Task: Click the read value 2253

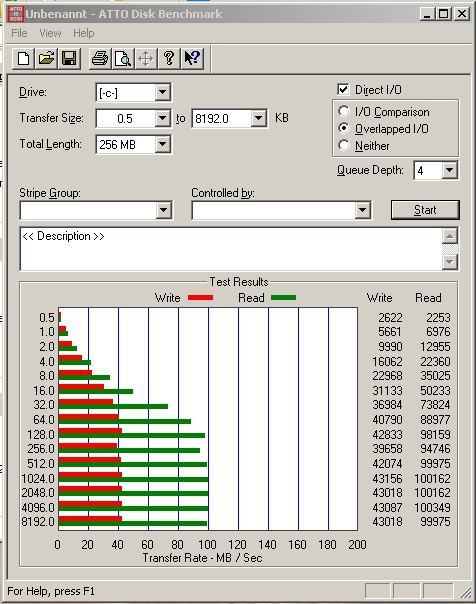Action: pyautogui.click(x=438, y=317)
